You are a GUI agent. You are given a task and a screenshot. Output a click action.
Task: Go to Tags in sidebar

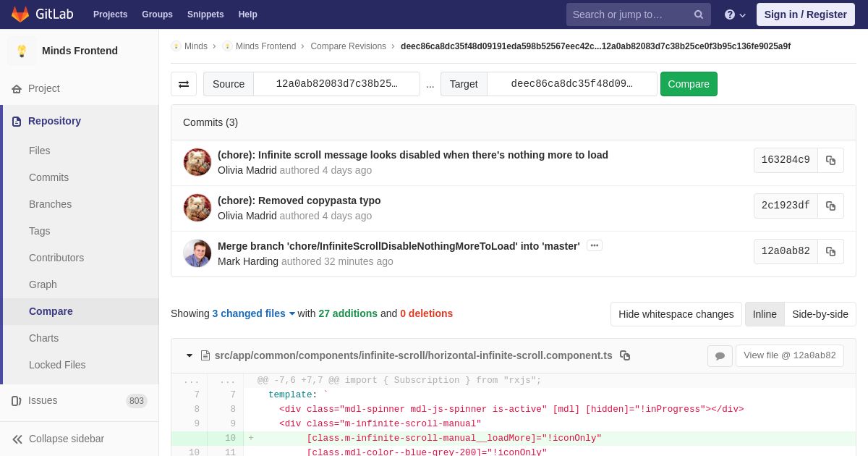point(39,231)
